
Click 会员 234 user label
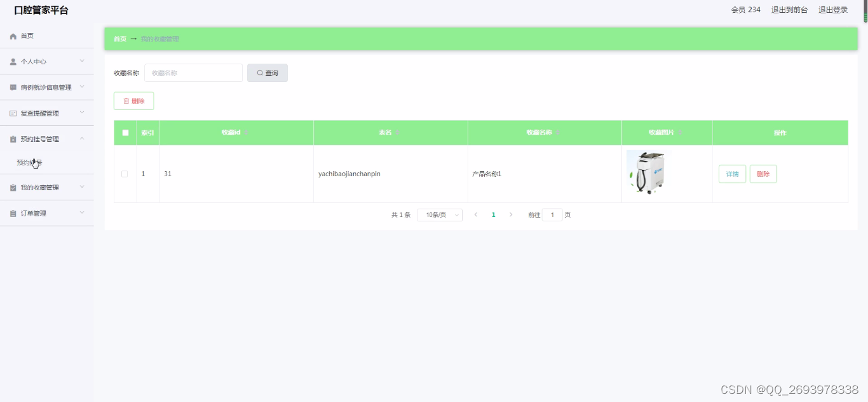pos(745,10)
